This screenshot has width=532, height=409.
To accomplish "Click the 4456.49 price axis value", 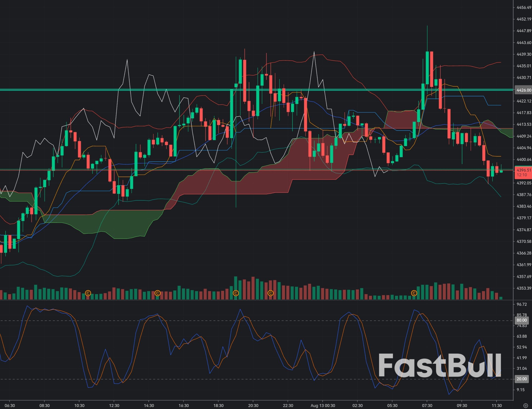I will [x=524, y=7].
